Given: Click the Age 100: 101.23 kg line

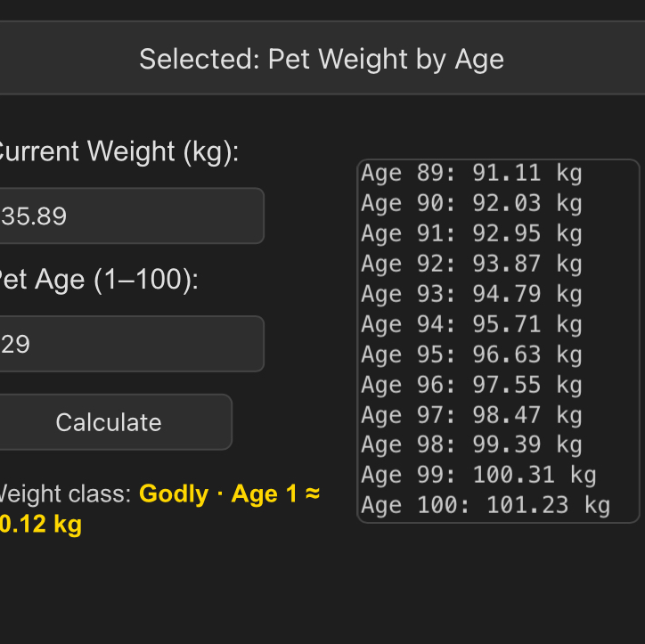Looking at the screenshot, I should pyautogui.click(x=486, y=505).
